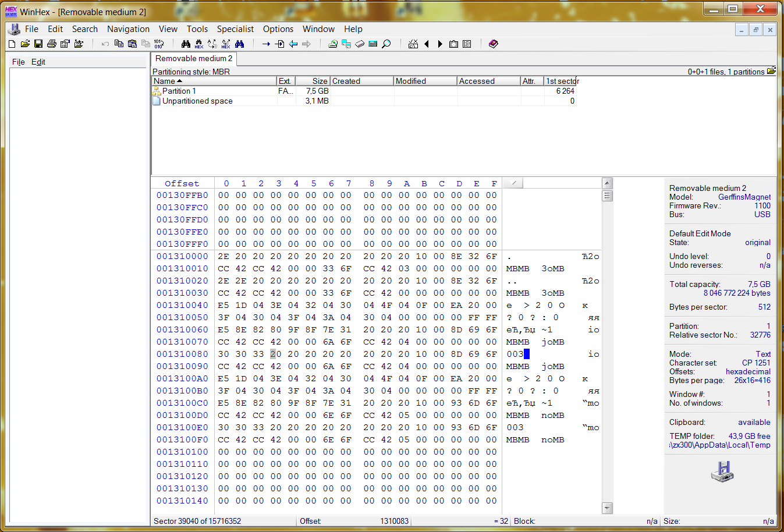Open the Help menu

(353, 29)
